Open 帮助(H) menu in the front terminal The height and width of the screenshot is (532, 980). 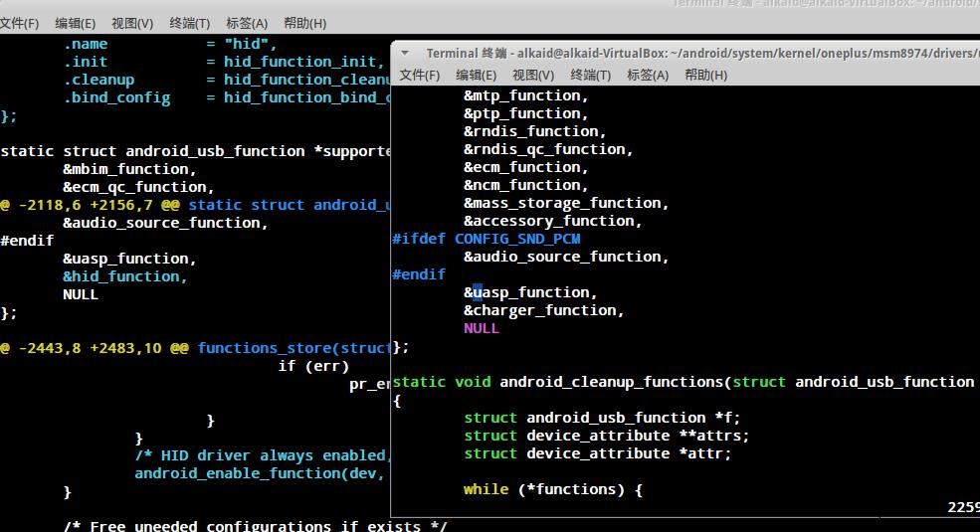pyautogui.click(x=705, y=75)
